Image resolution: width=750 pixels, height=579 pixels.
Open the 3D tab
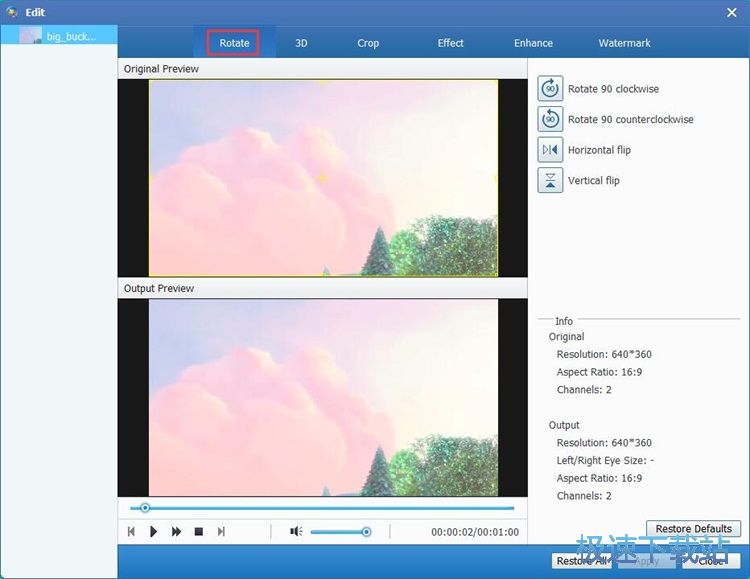(x=301, y=43)
